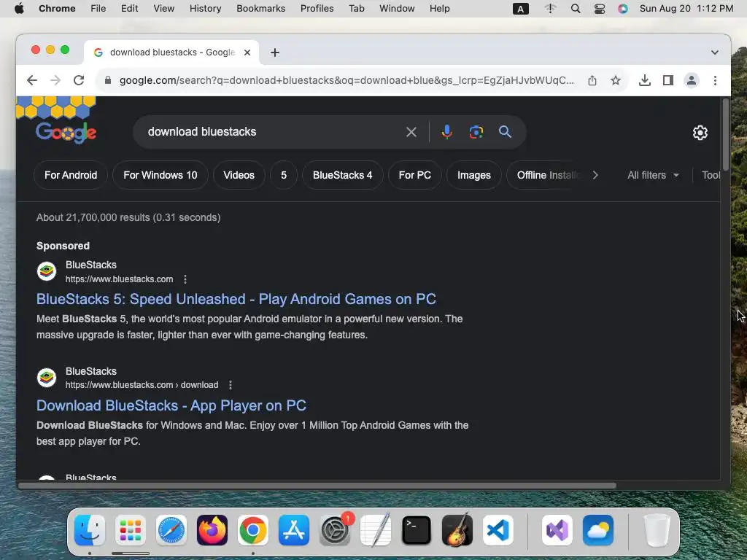Image resolution: width=747 pixels, height=560 pixels.
Task: Click the horizontal page scrollbar
Action: point(317,486)
